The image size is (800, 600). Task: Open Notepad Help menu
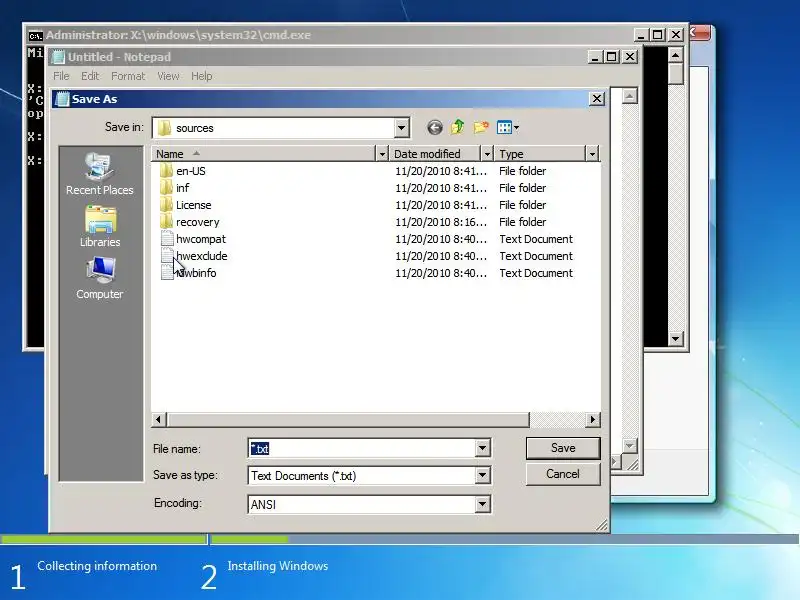click(x=202, y=76)
